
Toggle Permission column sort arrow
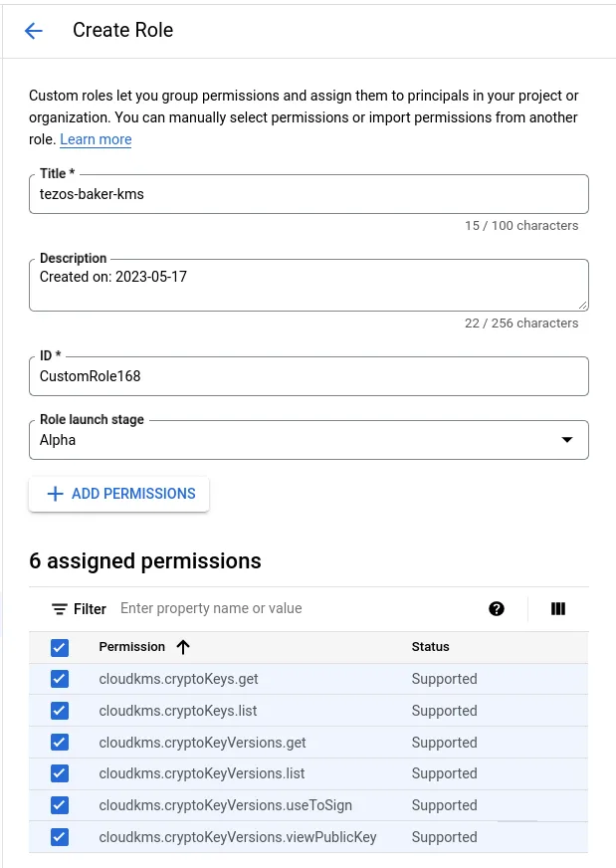point(183,647)
